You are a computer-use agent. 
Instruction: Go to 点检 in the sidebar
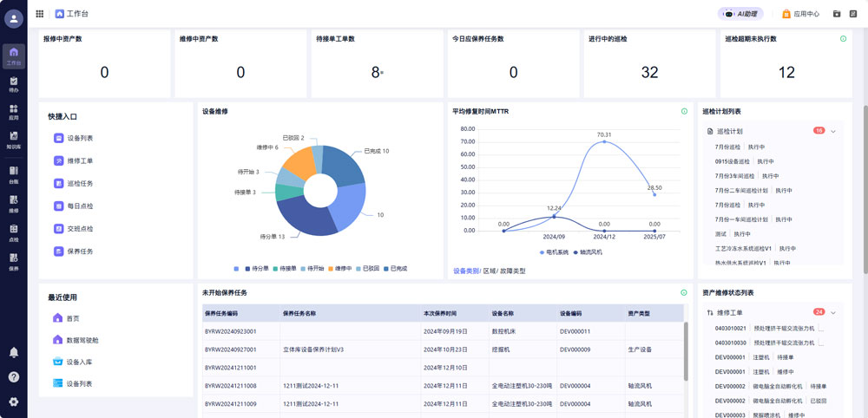[13, 234]
